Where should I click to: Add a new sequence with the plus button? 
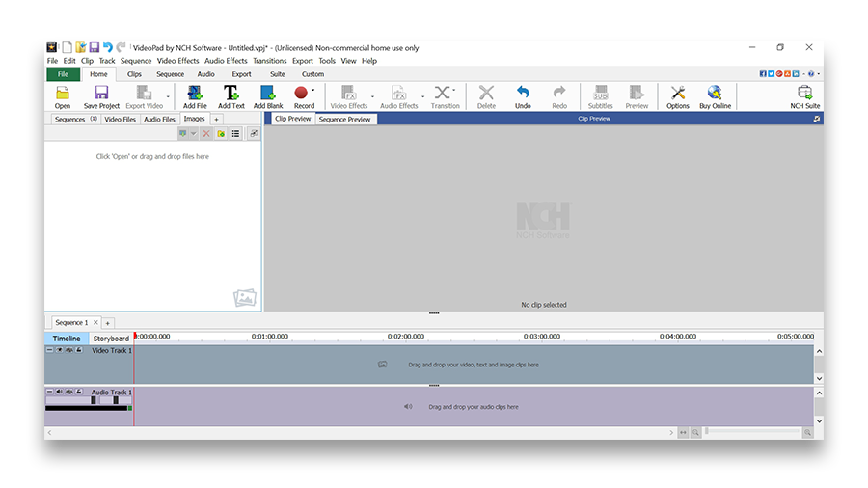click(x=107, y=323)
